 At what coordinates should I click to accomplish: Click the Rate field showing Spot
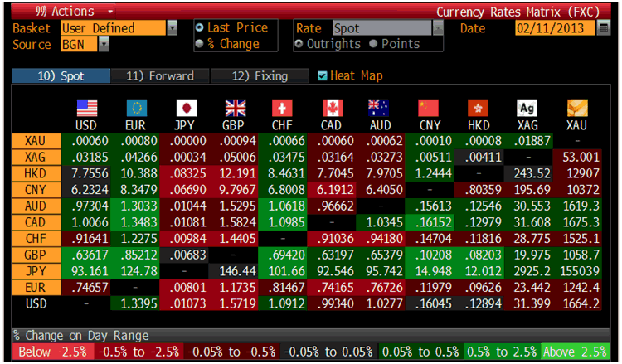(382, 27)
